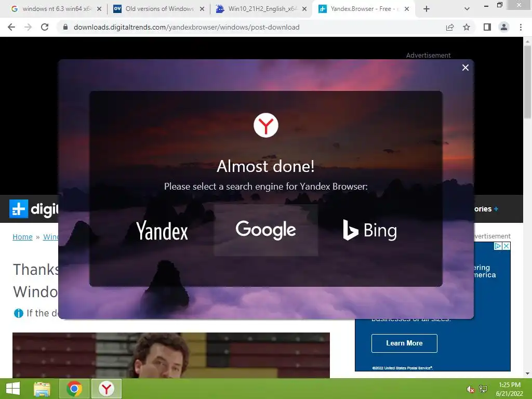Switch to the Old versions of Windows tab
This screenshot has width=532, height=399.
click(159, 9)
